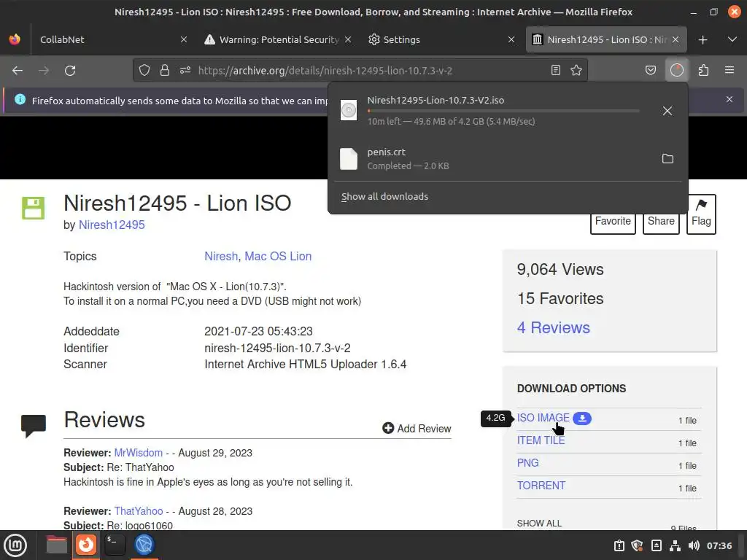The image size is (747, 560).
Task: Click the 9,064 Views statistic
Action: click(x=560, y=270)
